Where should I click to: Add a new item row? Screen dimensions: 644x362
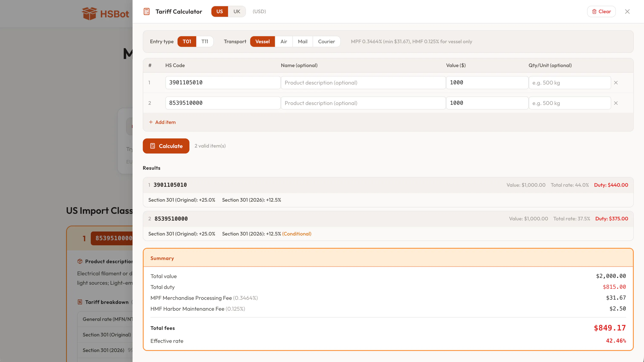tap(162, 122)
